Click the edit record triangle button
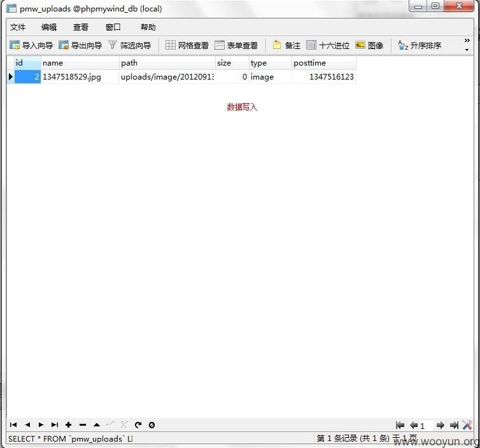 97,424
